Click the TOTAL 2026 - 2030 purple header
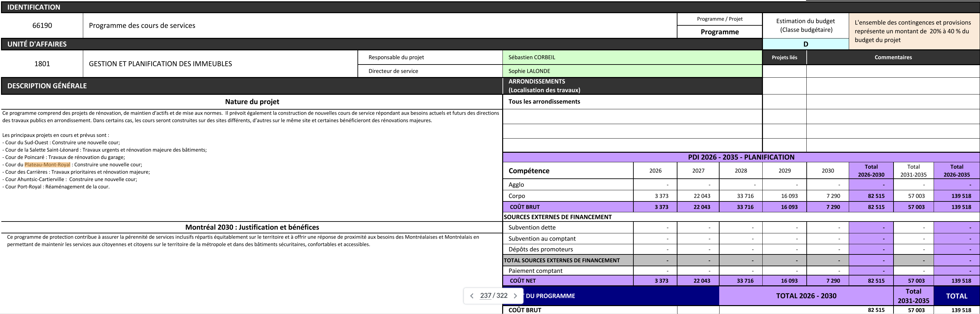This screenshot has width=980, height=314. [x=806, y=296]
